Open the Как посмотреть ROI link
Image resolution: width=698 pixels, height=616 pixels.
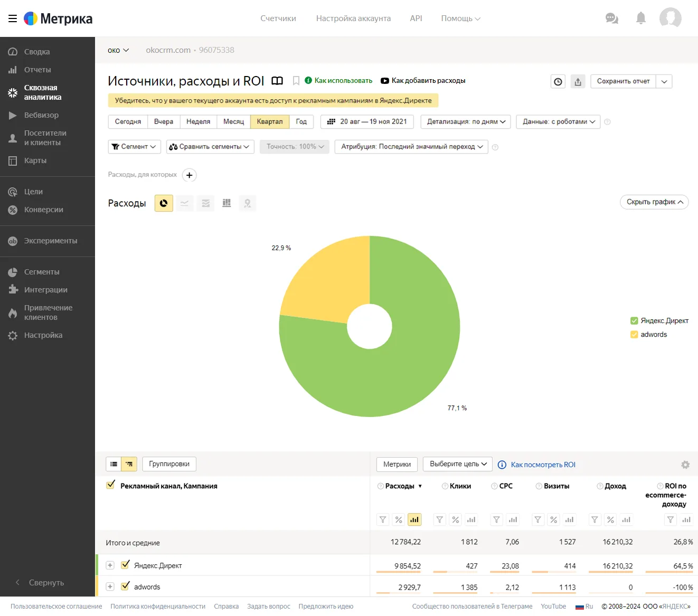(543, 465)
